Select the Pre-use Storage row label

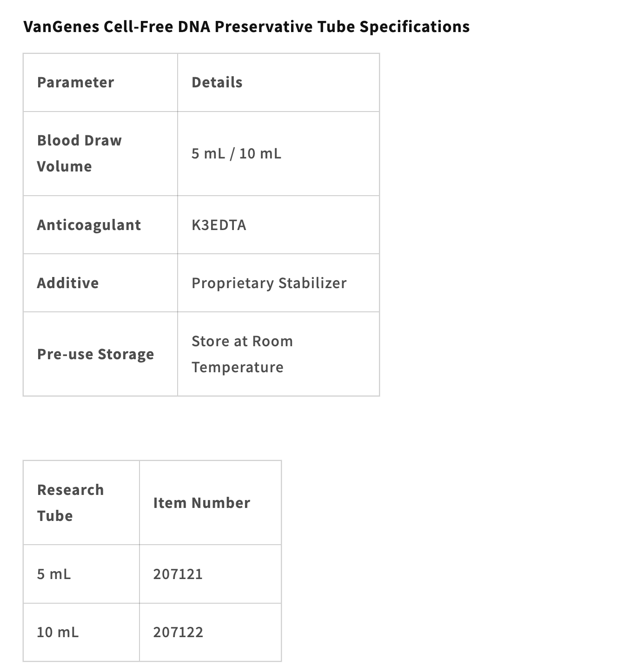[95, 354]
